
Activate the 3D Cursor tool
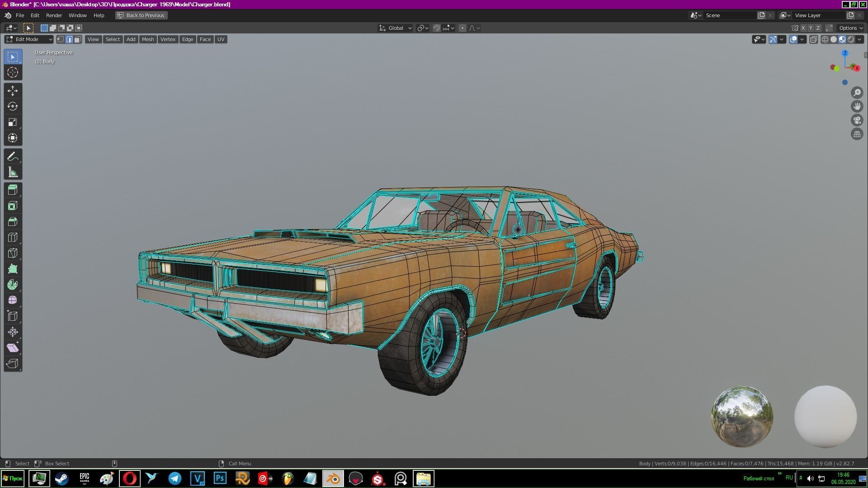pyautogui.click(x=13, y=72)
